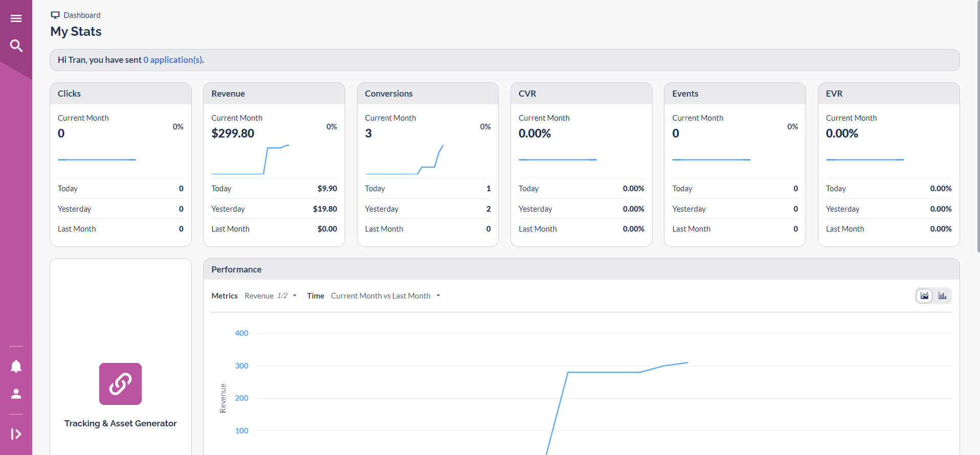Click the pink Tracking link icon
The image size is (980, 455).
(120, 384)
